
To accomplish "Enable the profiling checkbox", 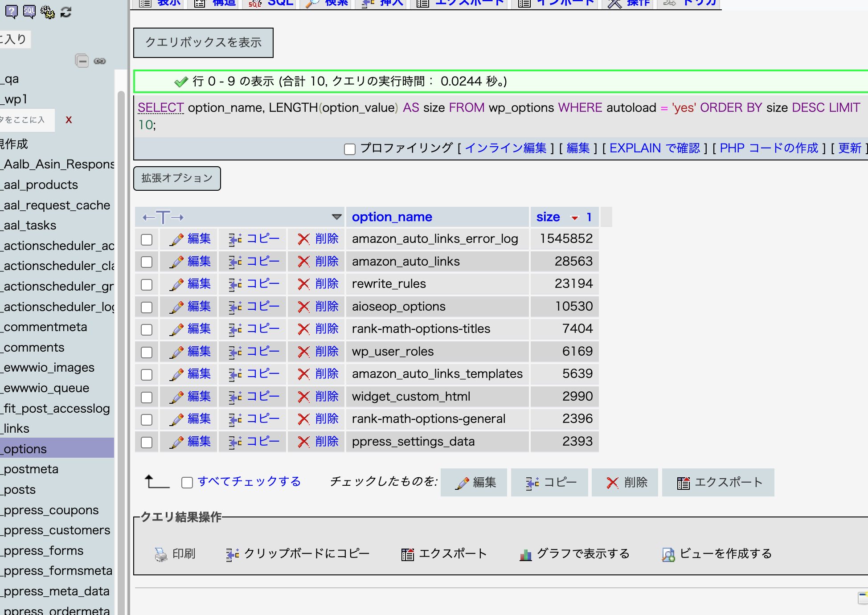I will pyautogui.click(x=350, y=149).
